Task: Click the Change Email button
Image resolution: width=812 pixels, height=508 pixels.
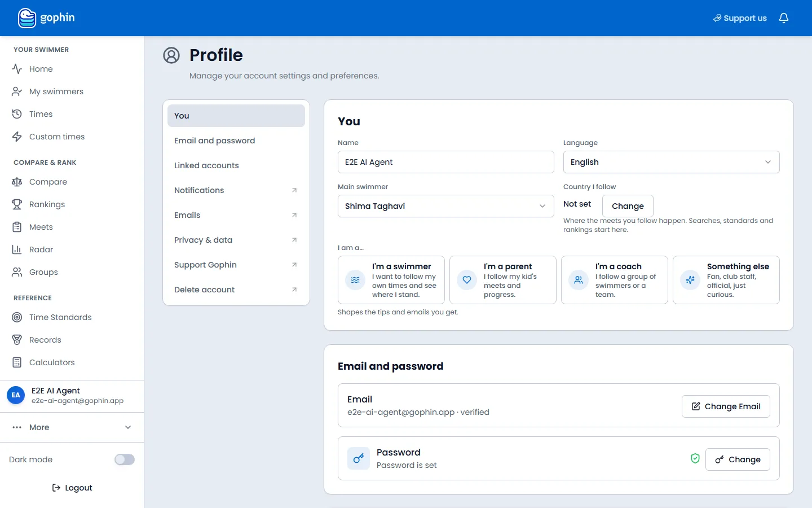Action: pos(726,406)
